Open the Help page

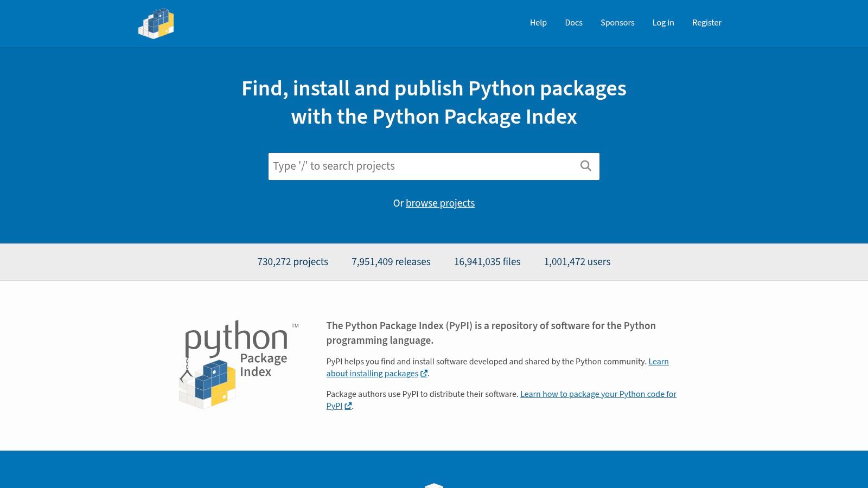coord(538,23)
